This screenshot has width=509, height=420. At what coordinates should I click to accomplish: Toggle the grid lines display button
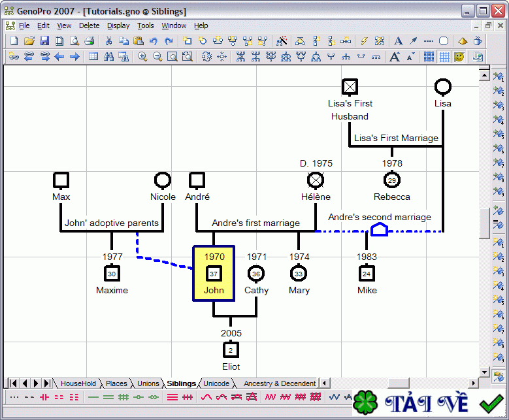(444, 57)
